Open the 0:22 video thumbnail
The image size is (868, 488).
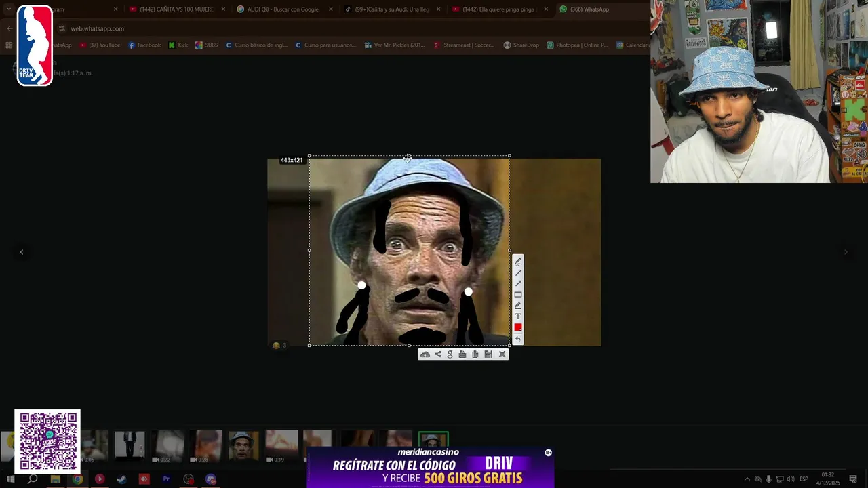click(167, 447)
